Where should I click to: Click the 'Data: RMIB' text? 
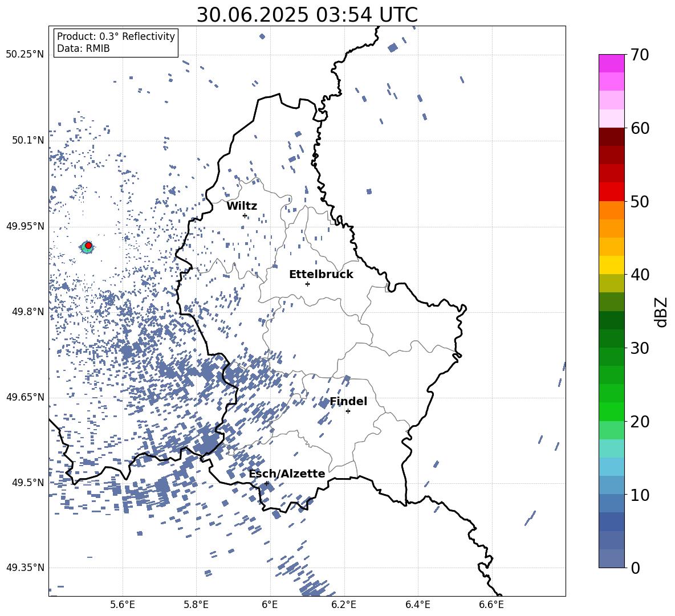click(x=83, y=48)
